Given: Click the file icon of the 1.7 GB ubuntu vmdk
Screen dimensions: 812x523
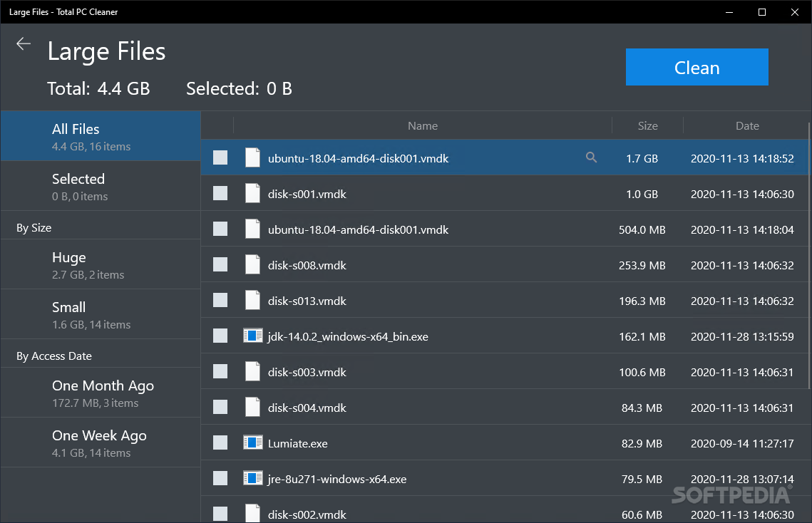Looking at the screenshot, I should 252,158.
